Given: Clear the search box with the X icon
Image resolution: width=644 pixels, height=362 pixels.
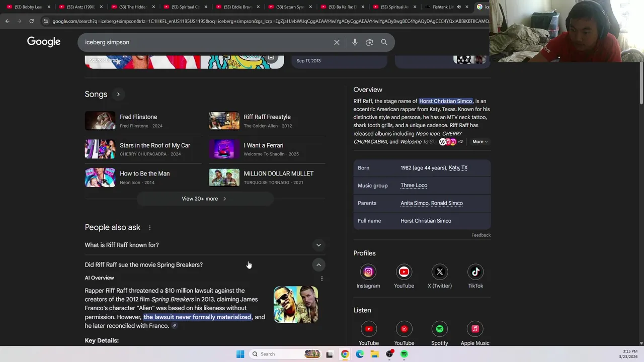Looking at the screenshot, I should [x=337, y=42].
